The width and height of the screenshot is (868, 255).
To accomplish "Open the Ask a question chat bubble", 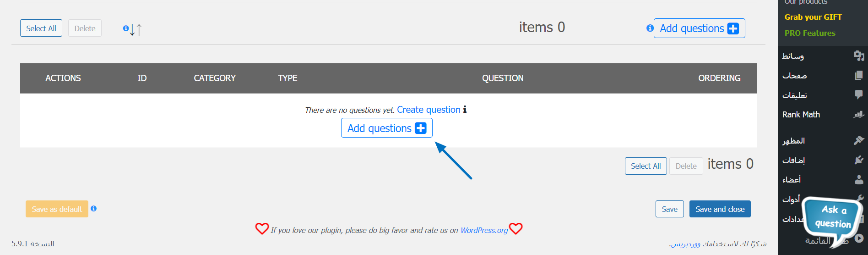I will pos(833,219).
